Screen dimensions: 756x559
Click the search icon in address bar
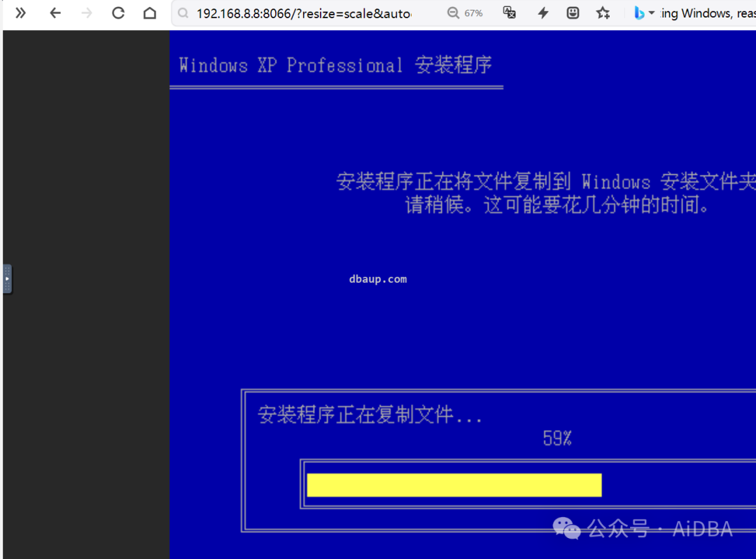(x=183, y=13)
